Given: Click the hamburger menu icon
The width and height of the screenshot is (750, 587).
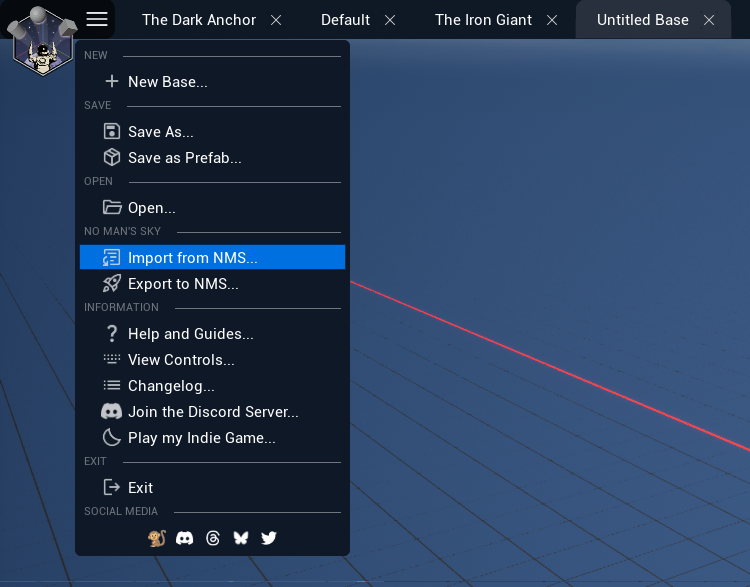Looking at the screenshot, I should 97,19.
